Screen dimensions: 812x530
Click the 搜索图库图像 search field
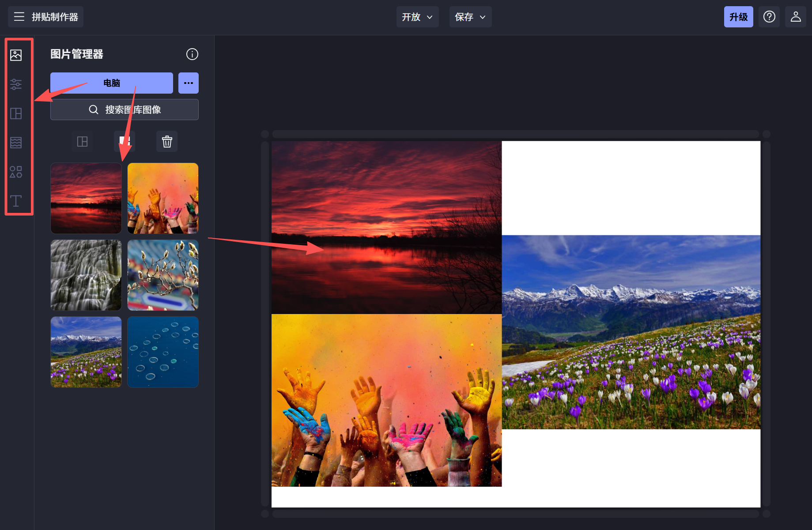(125, 110)
